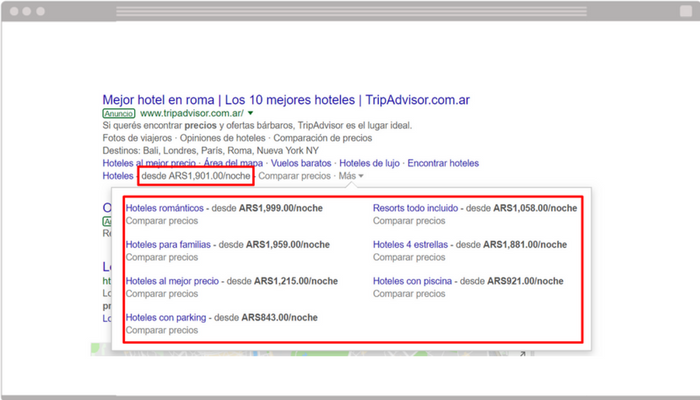This screenshot has height=400, width=700.
Task: Open 'Resorts todo incluido' in the popup
Action: tap(415, 208)
